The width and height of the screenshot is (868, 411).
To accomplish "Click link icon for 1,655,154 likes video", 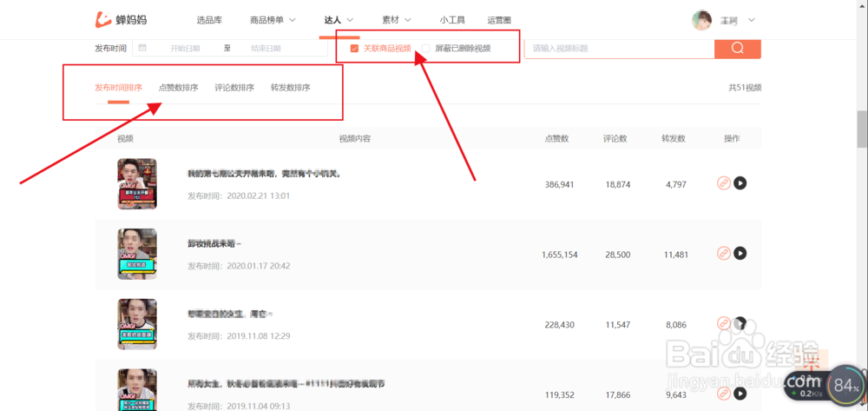I will pos(724,253).
